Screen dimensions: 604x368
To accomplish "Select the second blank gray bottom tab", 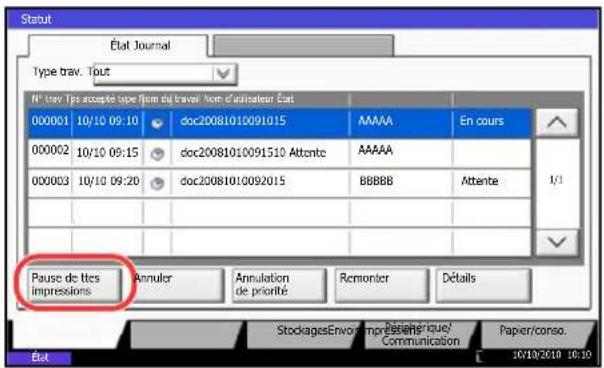I will coord(187,334).
